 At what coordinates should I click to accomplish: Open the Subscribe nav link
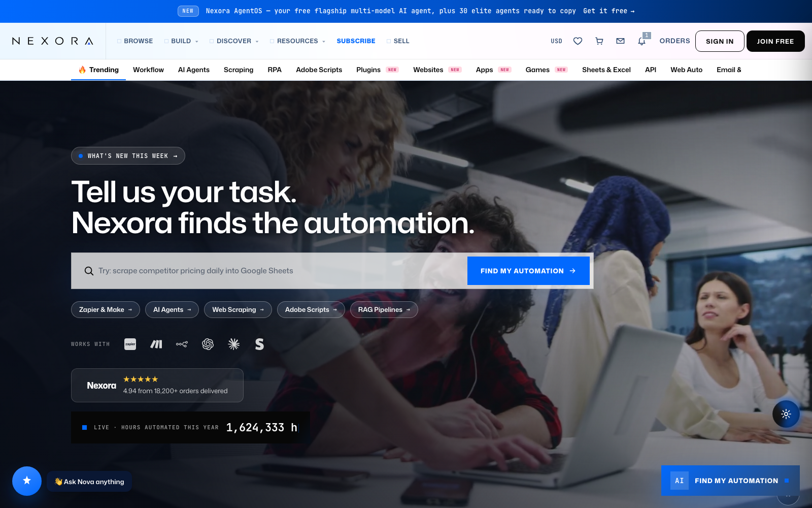pyautogui.click(x=356, y=41)
